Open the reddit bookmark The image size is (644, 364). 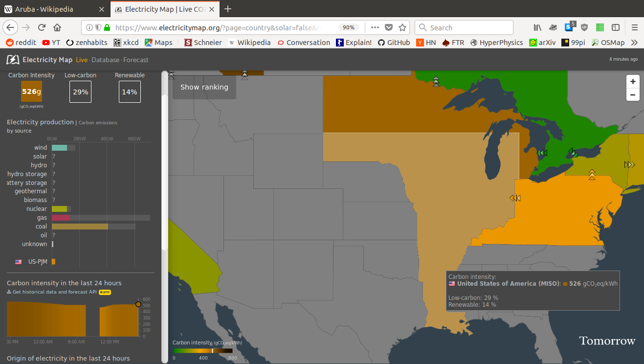click(21, 43)
